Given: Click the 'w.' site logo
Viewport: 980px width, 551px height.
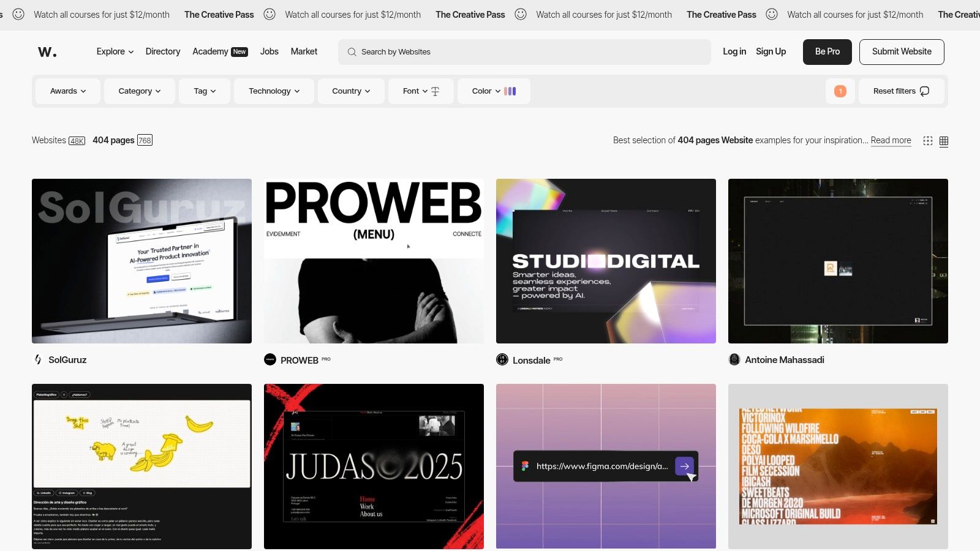Looking at the screenshot, I should point(48,51).
